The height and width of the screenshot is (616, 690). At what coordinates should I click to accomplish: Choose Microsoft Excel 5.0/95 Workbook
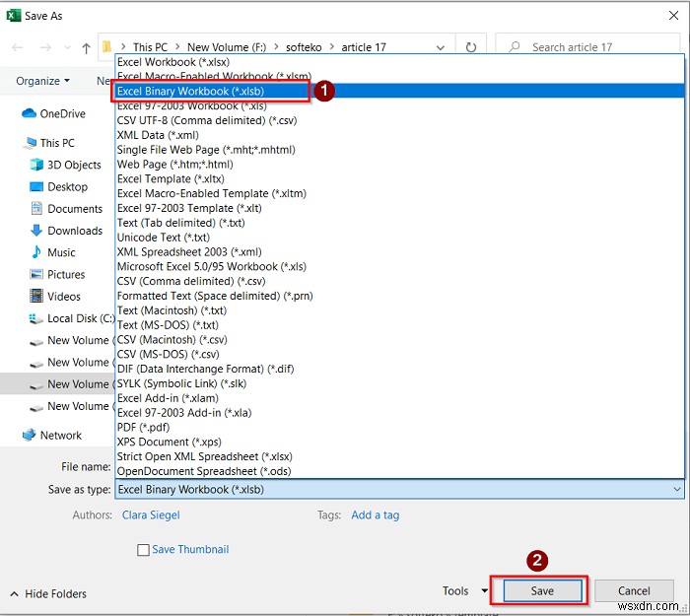pyautogui.click(x=399, y=266)
